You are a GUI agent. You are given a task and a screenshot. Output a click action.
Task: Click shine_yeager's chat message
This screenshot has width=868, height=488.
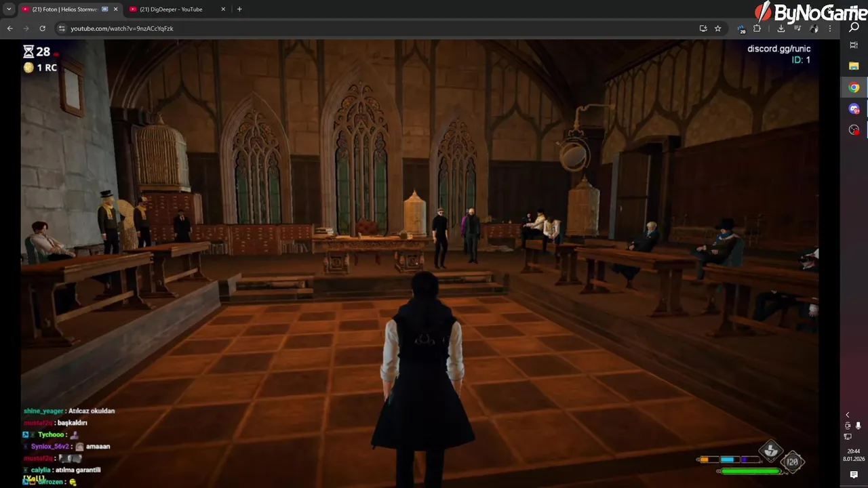pos(69,411)
